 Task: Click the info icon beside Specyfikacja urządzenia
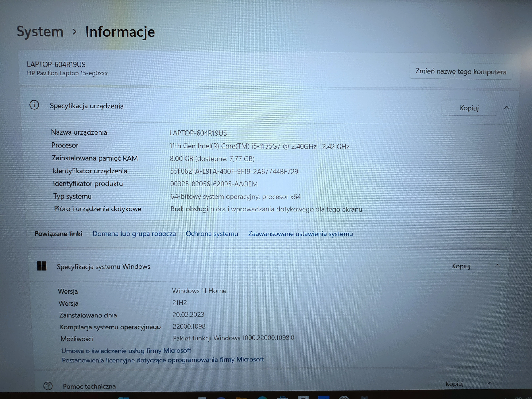click(x=34, y=105)
